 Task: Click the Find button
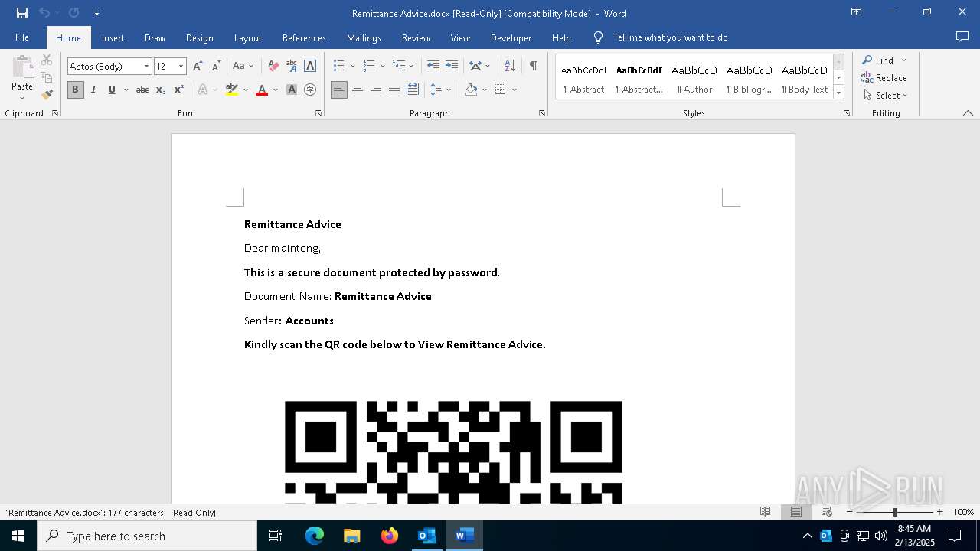[x=878, y=60]
